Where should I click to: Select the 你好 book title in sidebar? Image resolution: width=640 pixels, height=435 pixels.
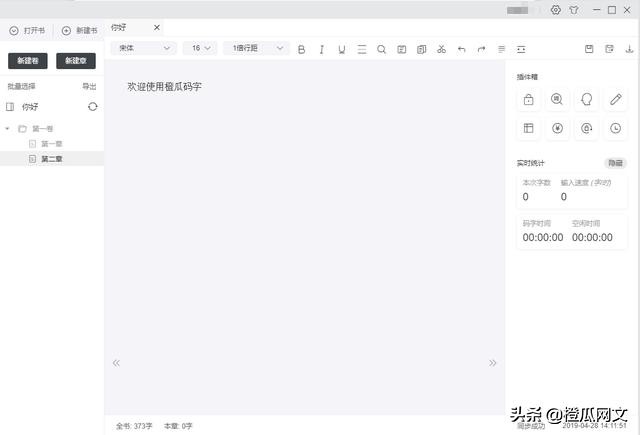click(x=30, y=107)
